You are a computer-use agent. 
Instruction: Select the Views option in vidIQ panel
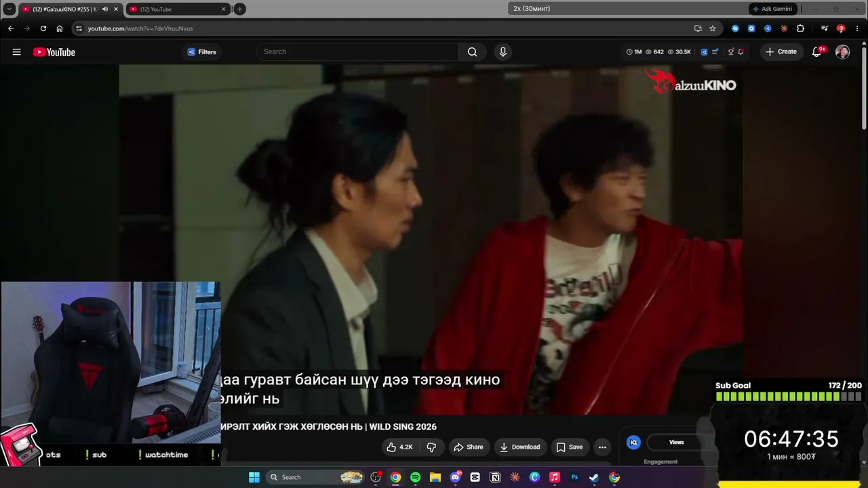pyautogui.click(x=677, y=443)
